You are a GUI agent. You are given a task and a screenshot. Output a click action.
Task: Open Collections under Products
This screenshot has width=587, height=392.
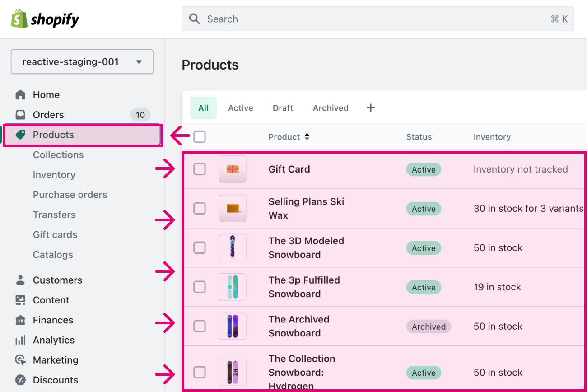tap(58, 155)
